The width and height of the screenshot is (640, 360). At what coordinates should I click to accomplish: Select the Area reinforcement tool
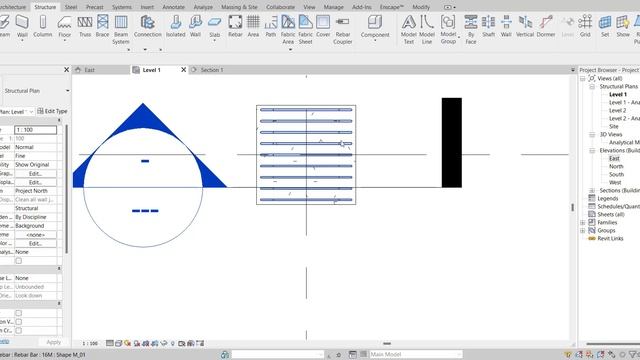(253, 27)
